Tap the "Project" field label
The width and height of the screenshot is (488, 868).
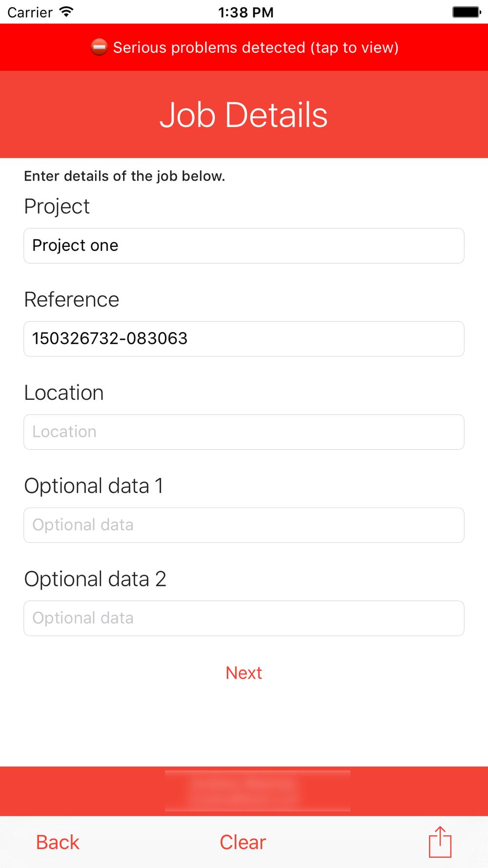[57, 207]
